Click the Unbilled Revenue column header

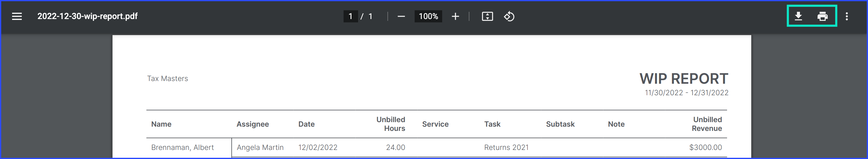(706, 124)
